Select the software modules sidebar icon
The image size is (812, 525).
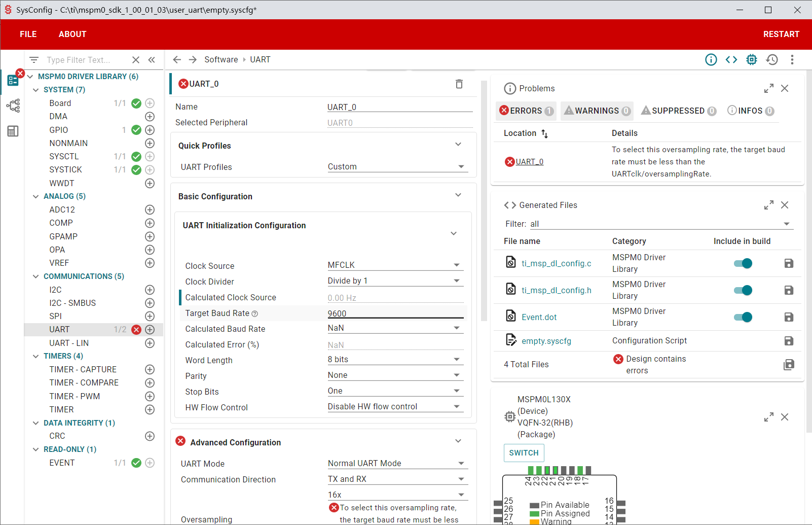13,80
